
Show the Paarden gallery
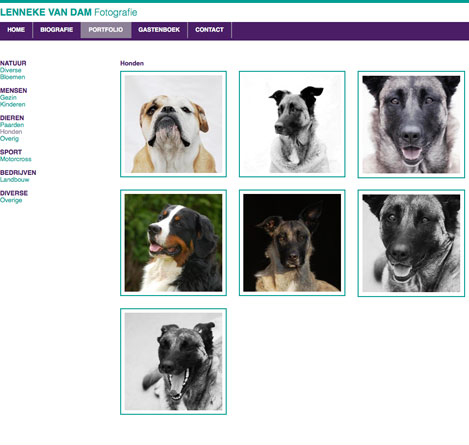coord(12,125)
